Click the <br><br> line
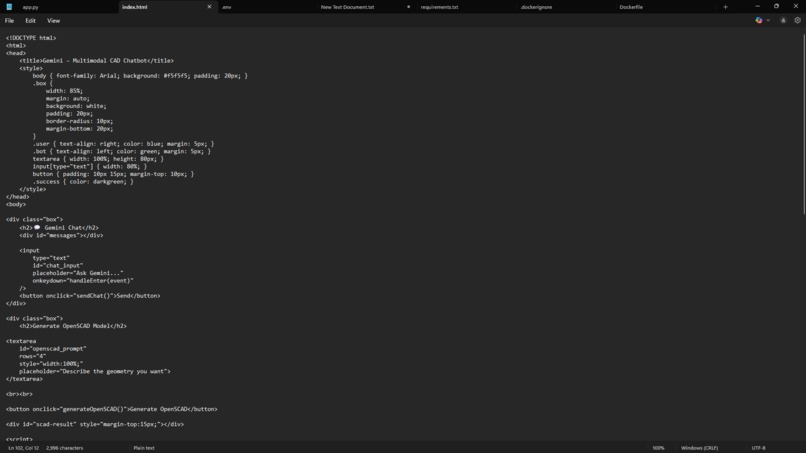Viewport: 806px width, 453px height. tap(19, 394)
